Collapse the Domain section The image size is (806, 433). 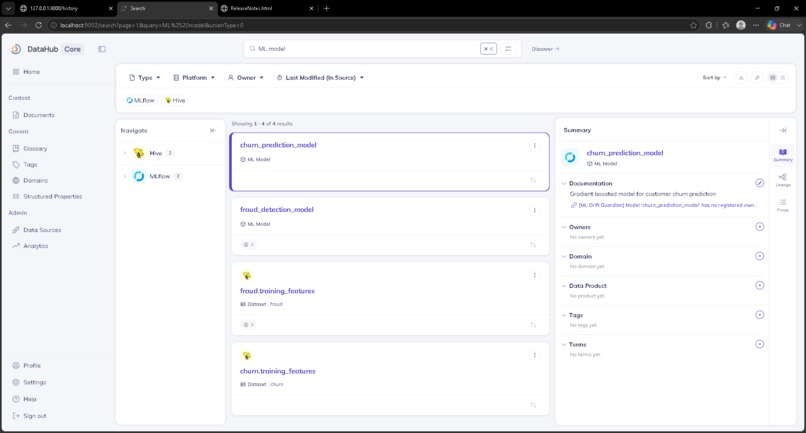[x=564, y=257]
